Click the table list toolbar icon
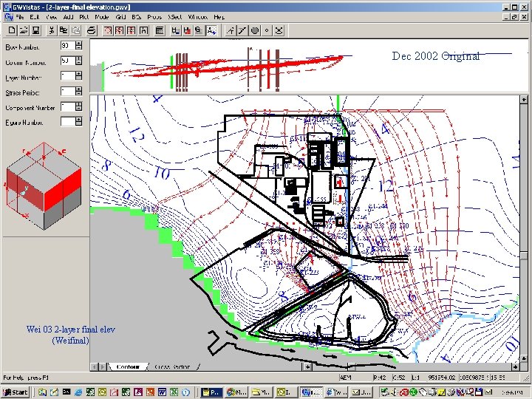Viewport: 532px width, 399px height. tap(160, 30)
